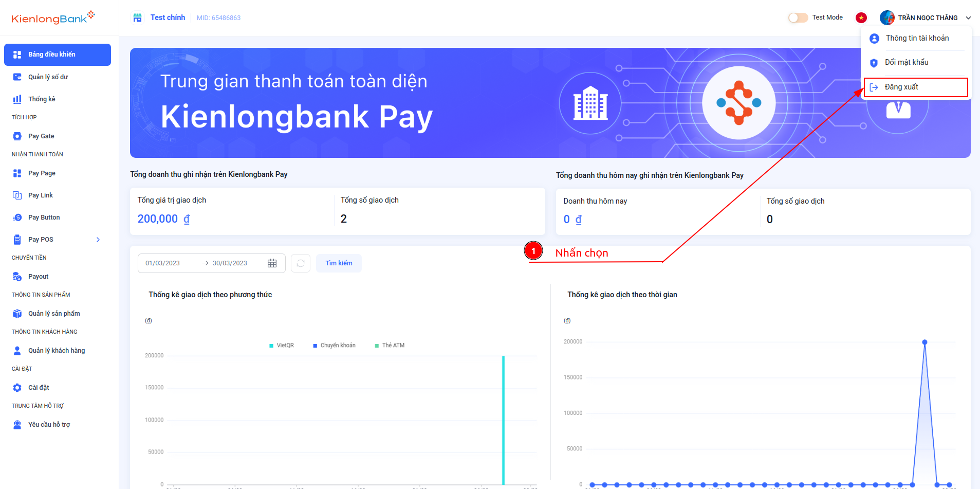Screen dimensions: 980x489
Task: Toggle the Thẻ ATM legend entry
Action: pyautogui.click(x=390, y=346)
